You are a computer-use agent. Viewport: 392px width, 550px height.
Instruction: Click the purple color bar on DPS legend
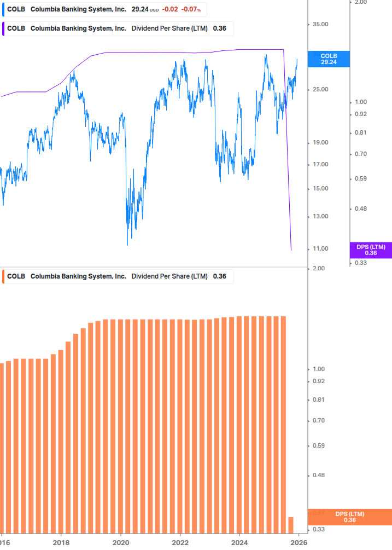click(x=3, y=28)
